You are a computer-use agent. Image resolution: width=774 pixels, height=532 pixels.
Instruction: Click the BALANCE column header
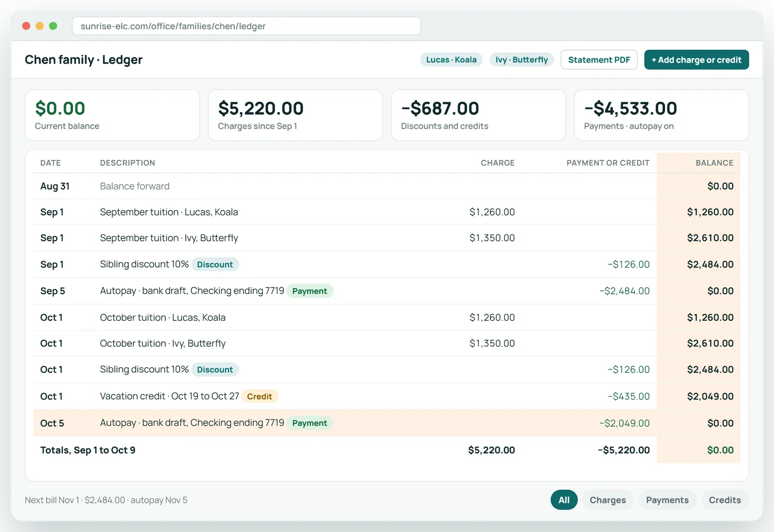click(x=714, y=163)
